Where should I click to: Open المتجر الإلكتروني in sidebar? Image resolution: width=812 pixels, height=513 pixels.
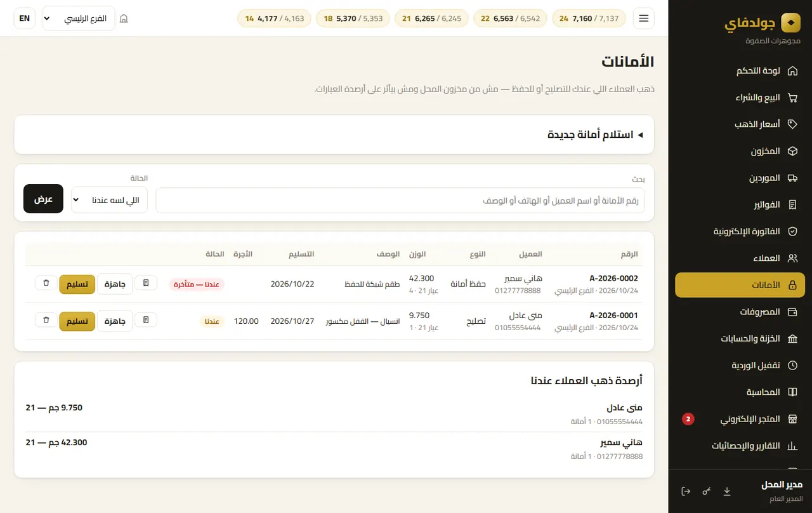(740, 420)
